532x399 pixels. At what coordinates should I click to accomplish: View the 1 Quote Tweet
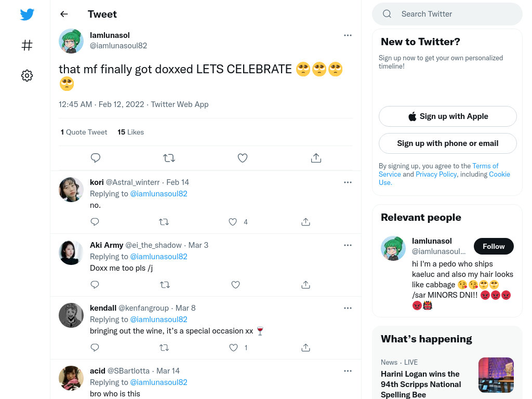pyautogui.click(x=84, y=132)
